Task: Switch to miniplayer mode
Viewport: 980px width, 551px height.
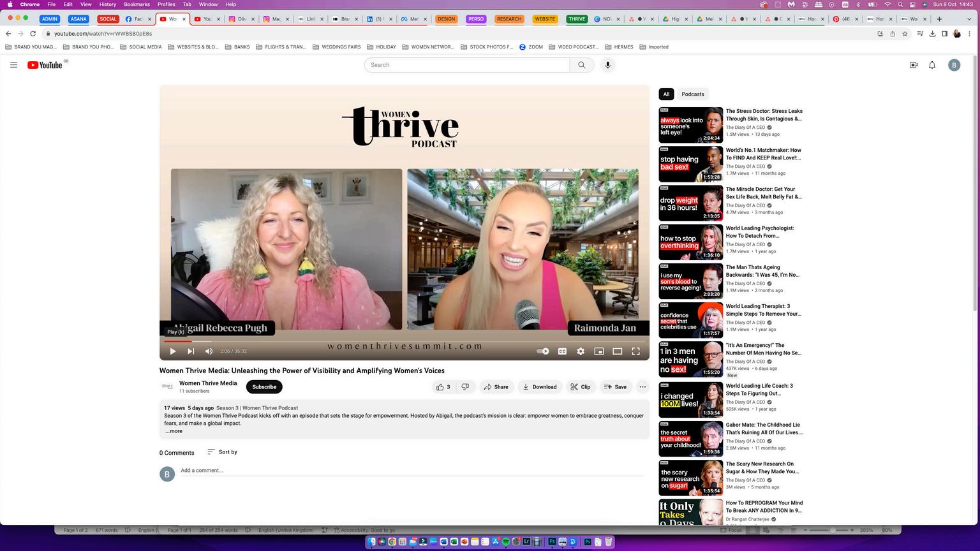Action: [599, 351]
